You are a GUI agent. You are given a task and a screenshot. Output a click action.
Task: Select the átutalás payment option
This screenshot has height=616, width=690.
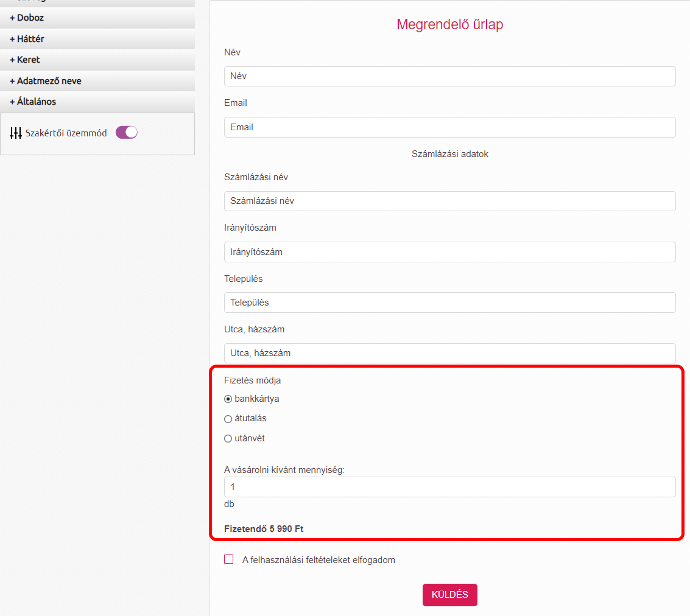point(228,419)
